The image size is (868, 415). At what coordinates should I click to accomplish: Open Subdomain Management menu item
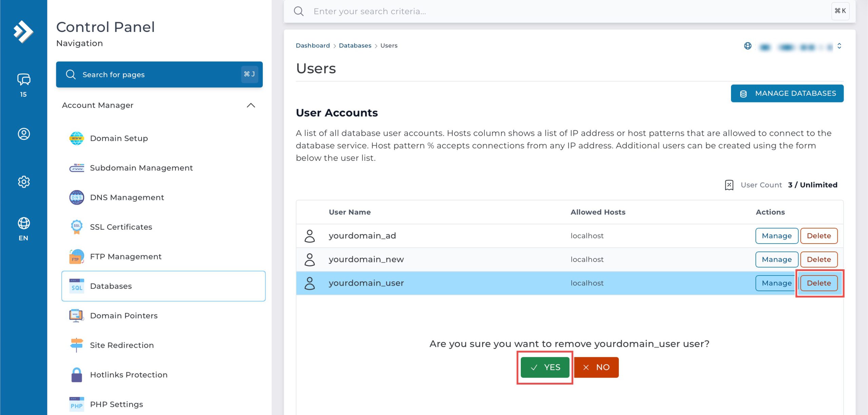(x=141, y=168)
